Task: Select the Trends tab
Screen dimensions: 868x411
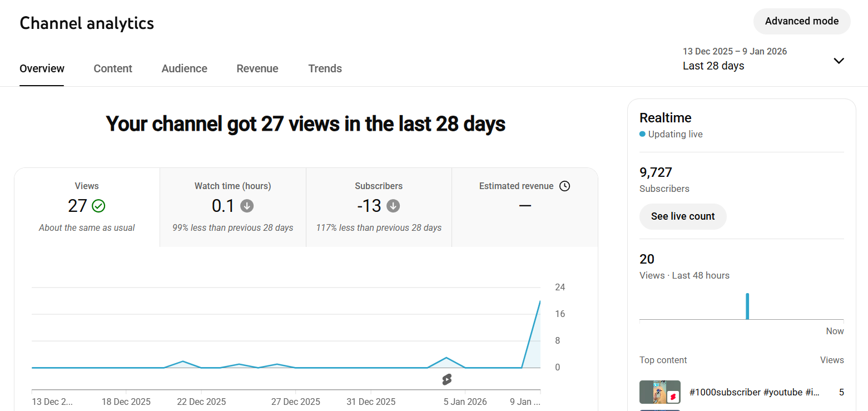Action: pos(325,68)
